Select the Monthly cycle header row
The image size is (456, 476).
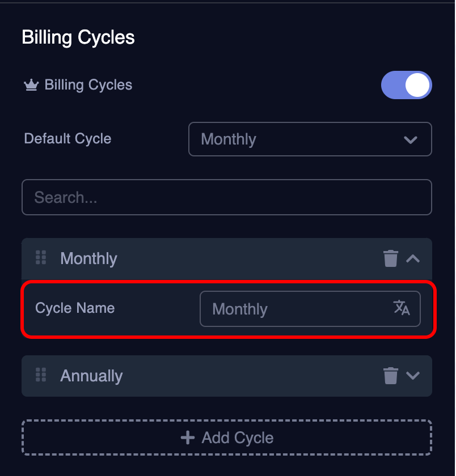[170, 258]
